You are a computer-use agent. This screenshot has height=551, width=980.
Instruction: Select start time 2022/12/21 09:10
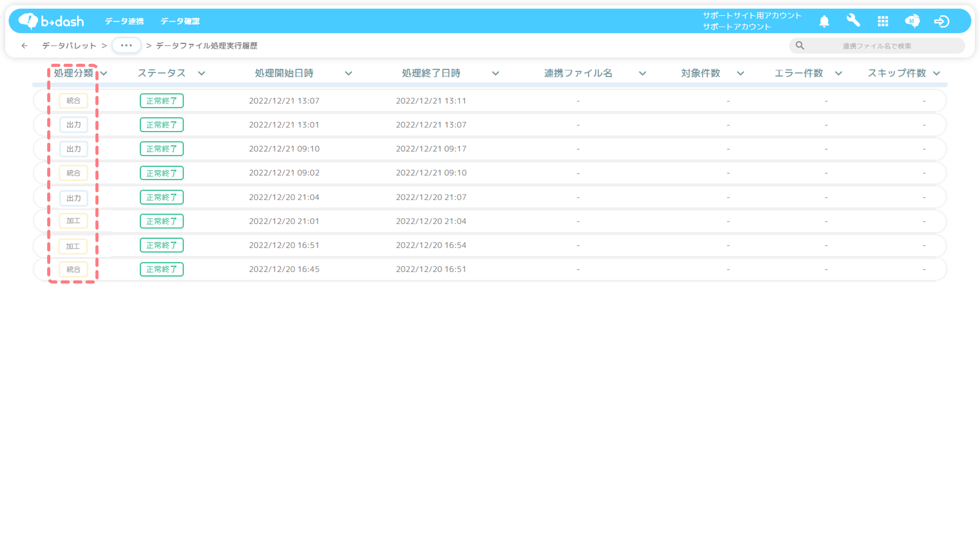[x=284, y=149]
